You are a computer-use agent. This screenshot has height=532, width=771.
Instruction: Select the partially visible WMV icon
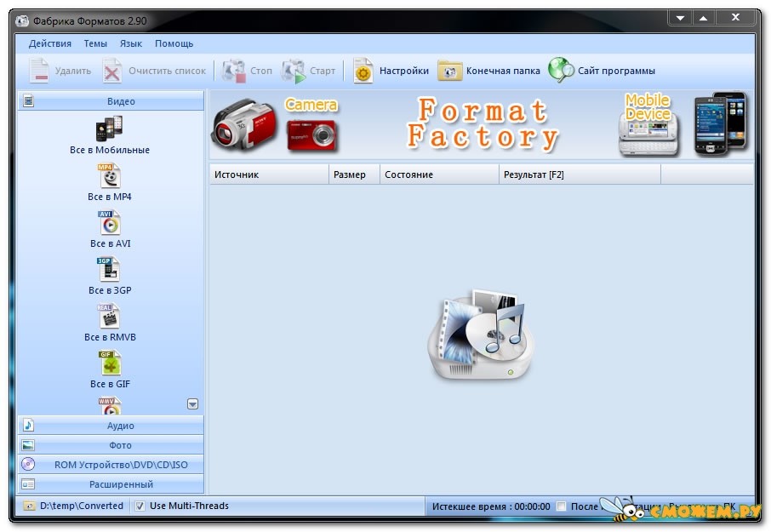[109, 406]
